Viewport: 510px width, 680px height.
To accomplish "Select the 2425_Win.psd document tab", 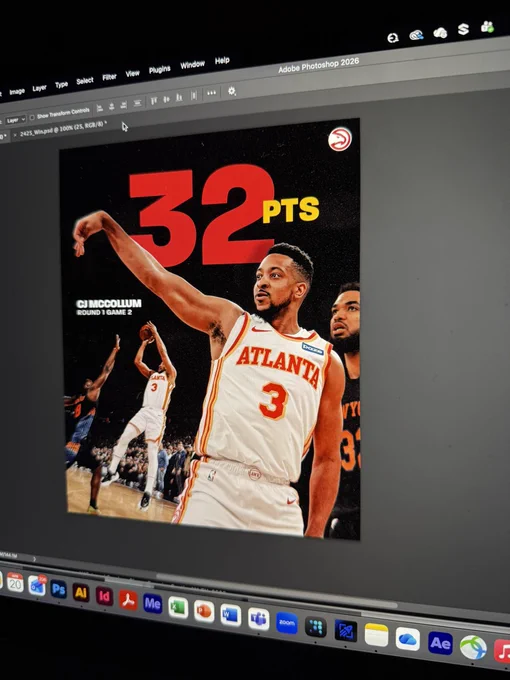I will [x=62, y=129].
